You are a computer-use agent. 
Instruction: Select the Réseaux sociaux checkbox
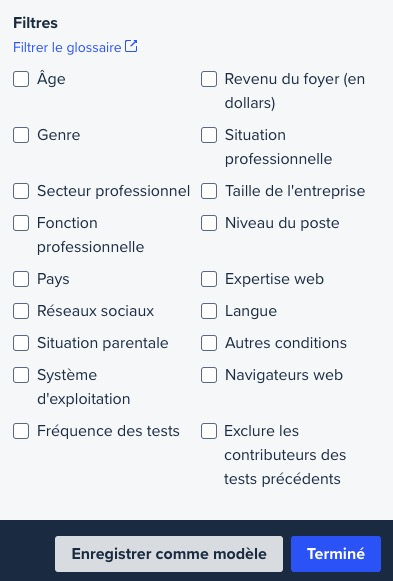21,311
